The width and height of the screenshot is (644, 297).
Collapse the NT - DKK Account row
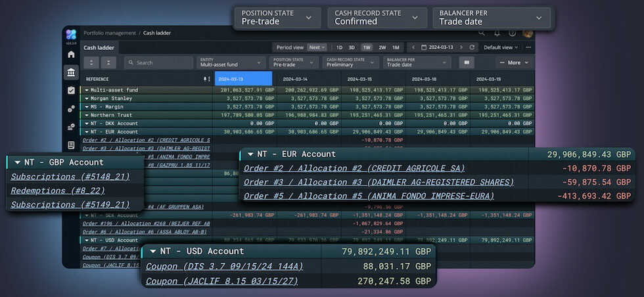point(87,124)
